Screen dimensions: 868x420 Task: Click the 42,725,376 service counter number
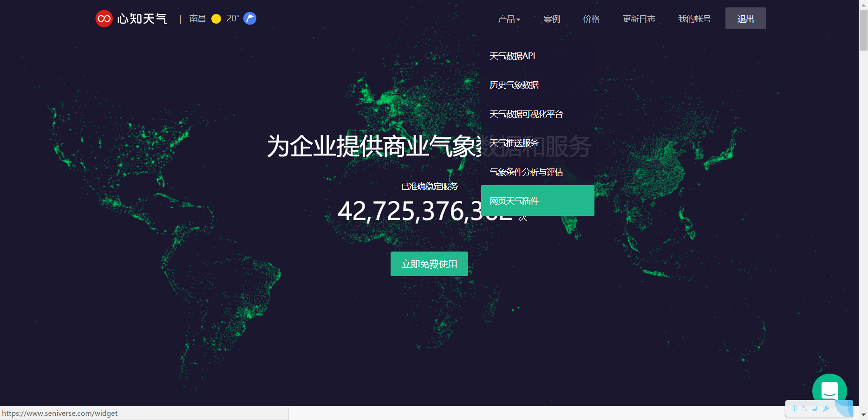pos(424,211)
